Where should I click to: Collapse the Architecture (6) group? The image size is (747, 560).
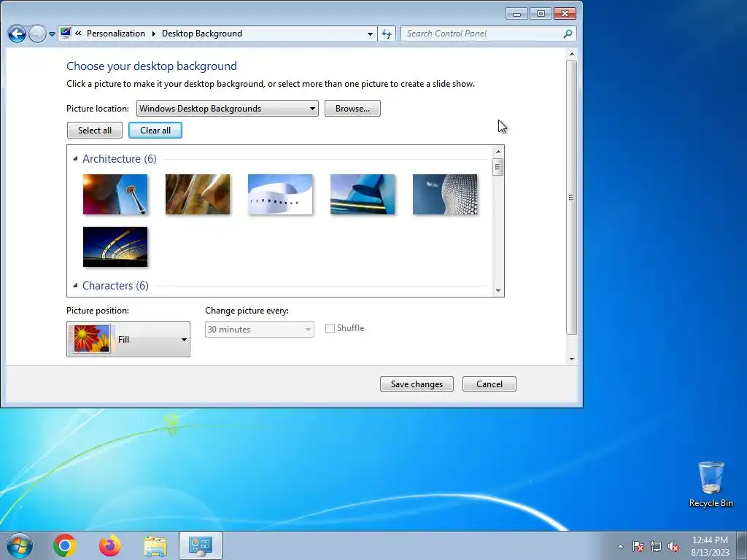75,158
